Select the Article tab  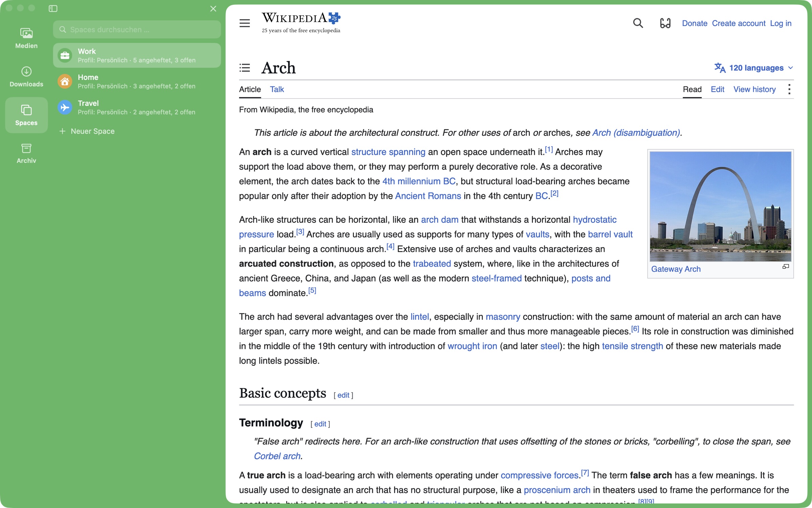tap(250, 89)
